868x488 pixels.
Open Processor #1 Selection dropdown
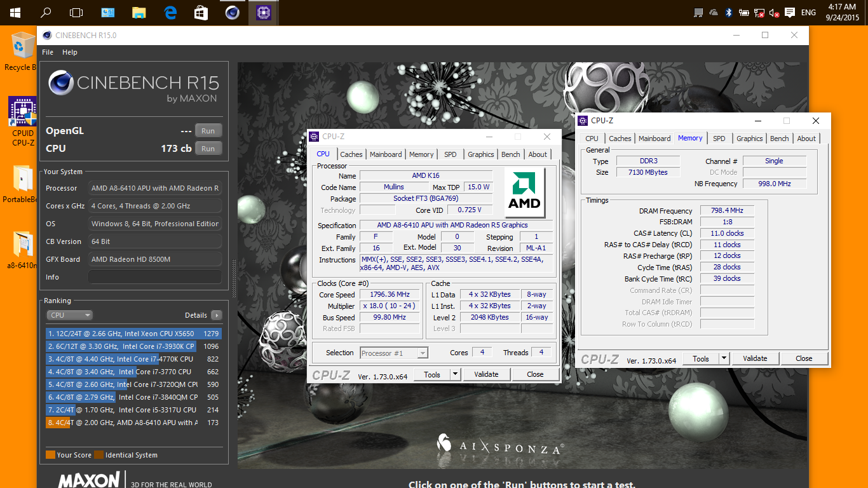click(x=394, y=353)
